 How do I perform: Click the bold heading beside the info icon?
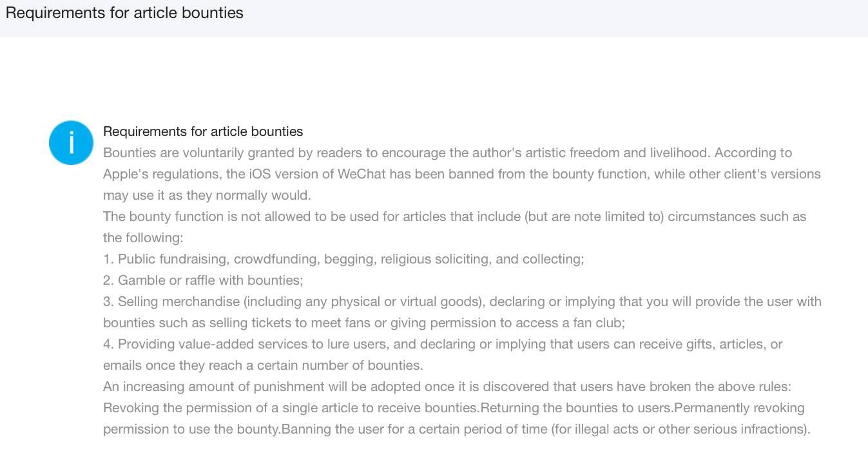tap(203, 131)
